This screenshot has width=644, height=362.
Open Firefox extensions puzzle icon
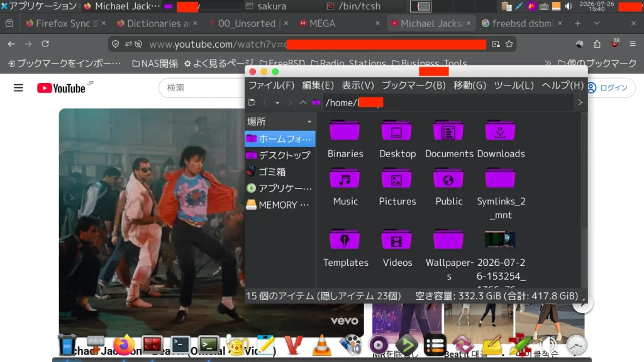597,44
